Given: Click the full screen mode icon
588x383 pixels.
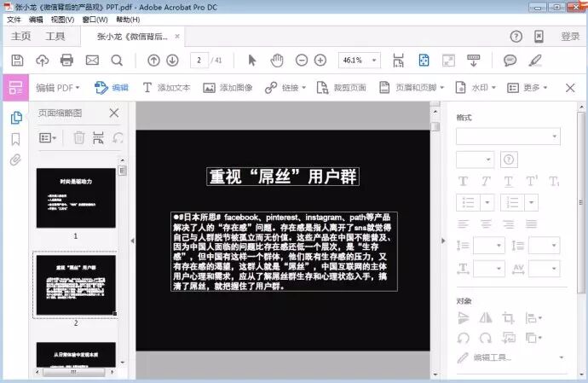Looking at the screenshot, I should [x=448, y=60].
